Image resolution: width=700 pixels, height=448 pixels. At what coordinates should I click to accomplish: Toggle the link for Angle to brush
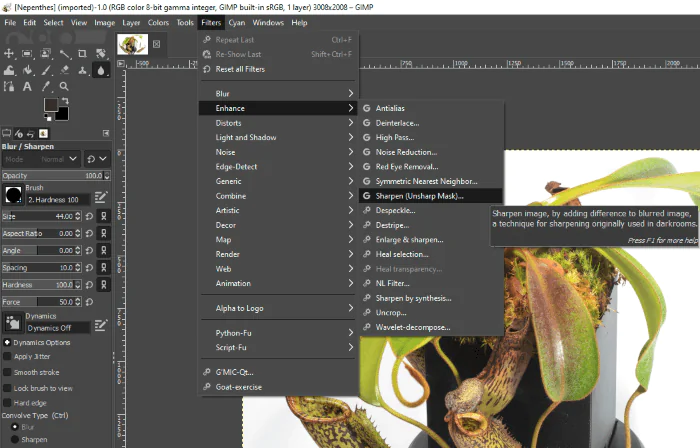click(x=104, y=250)
